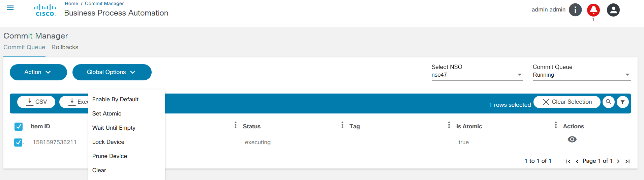Open the red notifications bell
The width and height of the screenshot is (644, 180).
click(x=593, y=10)
